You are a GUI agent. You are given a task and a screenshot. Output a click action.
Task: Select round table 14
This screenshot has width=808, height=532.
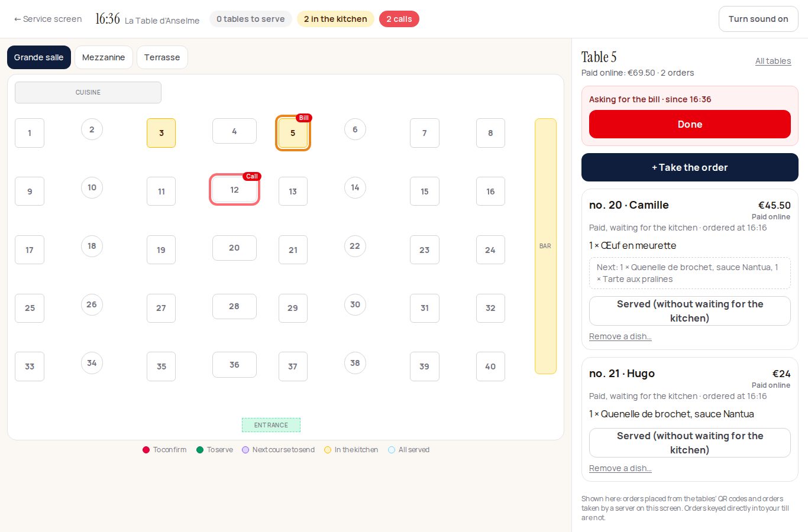[x=355, y=187]
